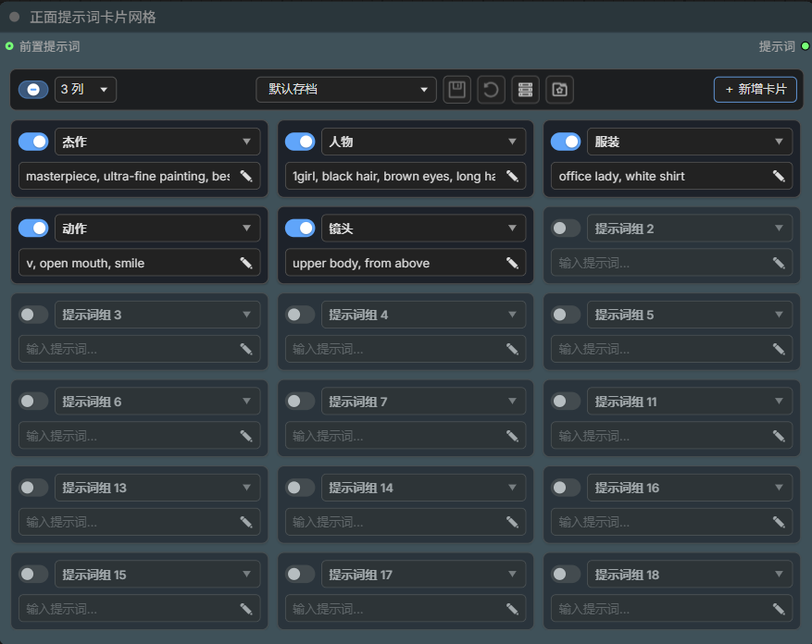Screen dimensions: 812x644
Task: Toggle the master enable-all switch in toolbar
Action: pyautogui.click(x=33, y=90)
